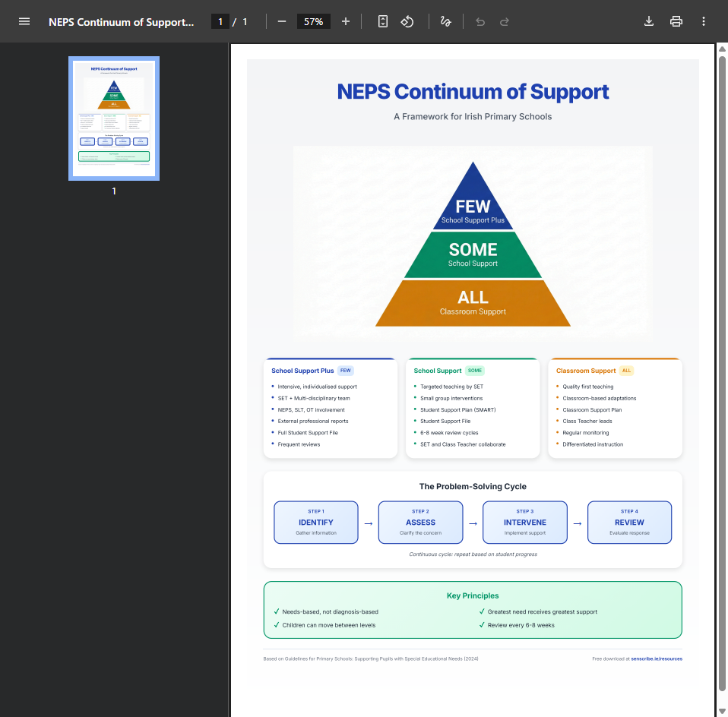
Task: Click the redo arrow icon
Action: tap(505, 21)
